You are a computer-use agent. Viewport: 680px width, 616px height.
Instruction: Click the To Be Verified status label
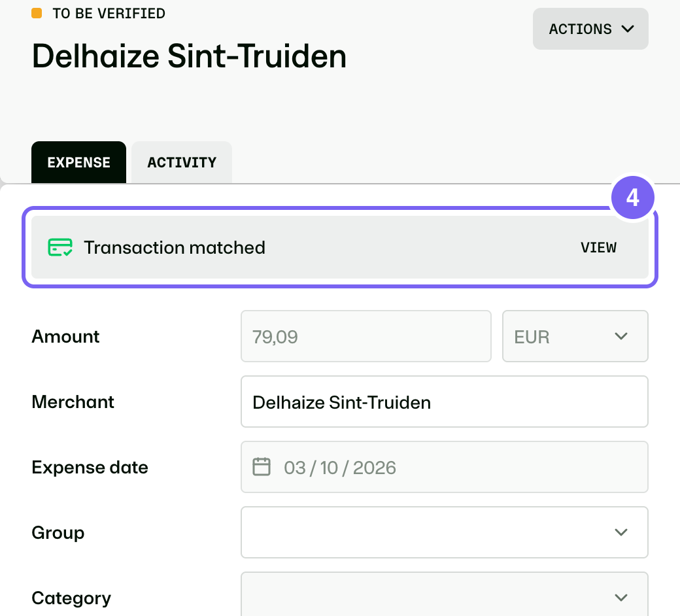(x=109, y=14)
